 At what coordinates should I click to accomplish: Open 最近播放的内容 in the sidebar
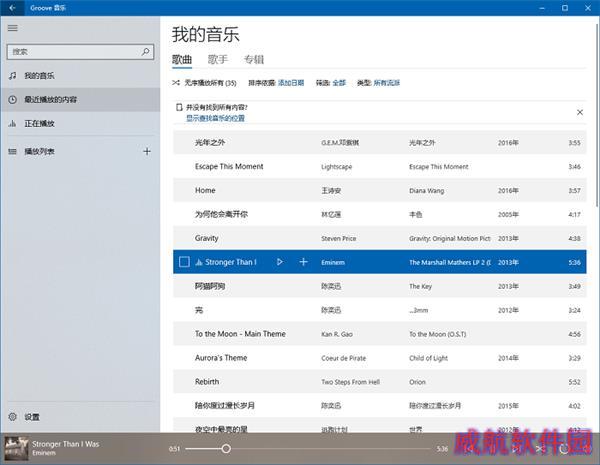click(x=80, y=100)
